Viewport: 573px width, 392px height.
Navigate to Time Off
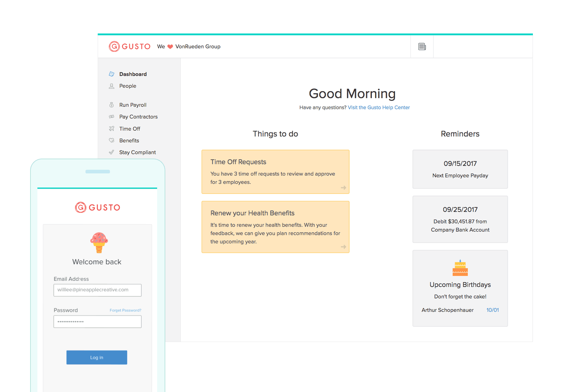pyautogui.click(x=130, y=128)
